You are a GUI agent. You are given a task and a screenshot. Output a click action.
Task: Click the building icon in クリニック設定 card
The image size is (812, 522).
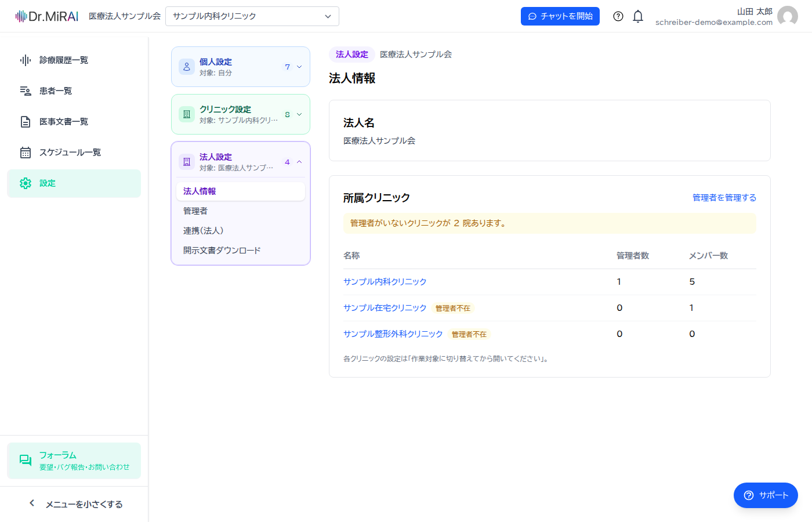click(187, 114)
